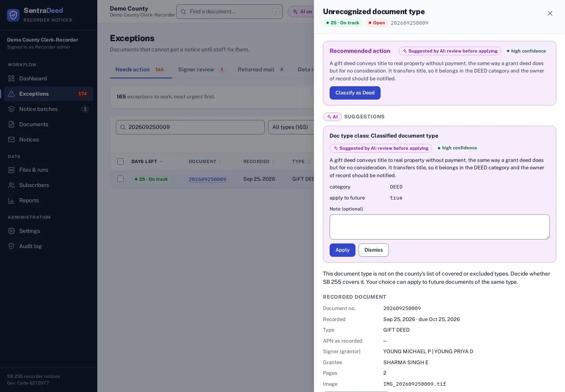Open the Audit log page
Screen dimensions: 565x392
coord(49,246)
